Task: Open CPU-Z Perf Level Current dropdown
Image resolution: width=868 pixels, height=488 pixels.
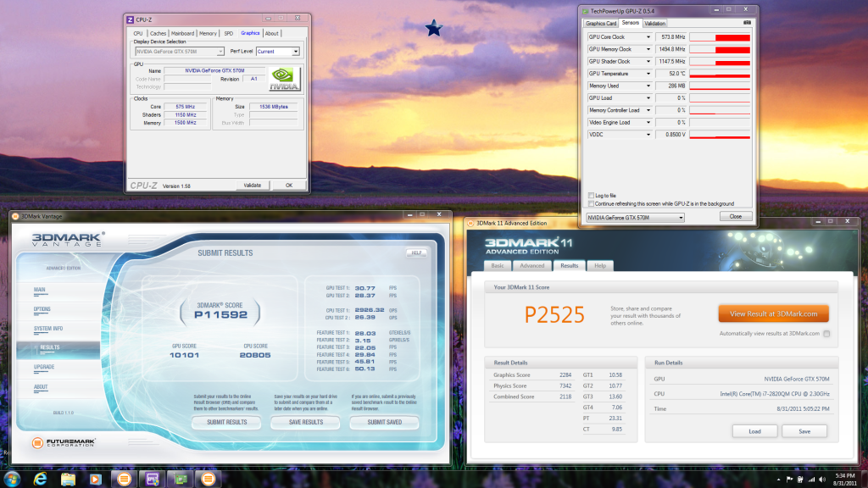Action: pos(278,52)
